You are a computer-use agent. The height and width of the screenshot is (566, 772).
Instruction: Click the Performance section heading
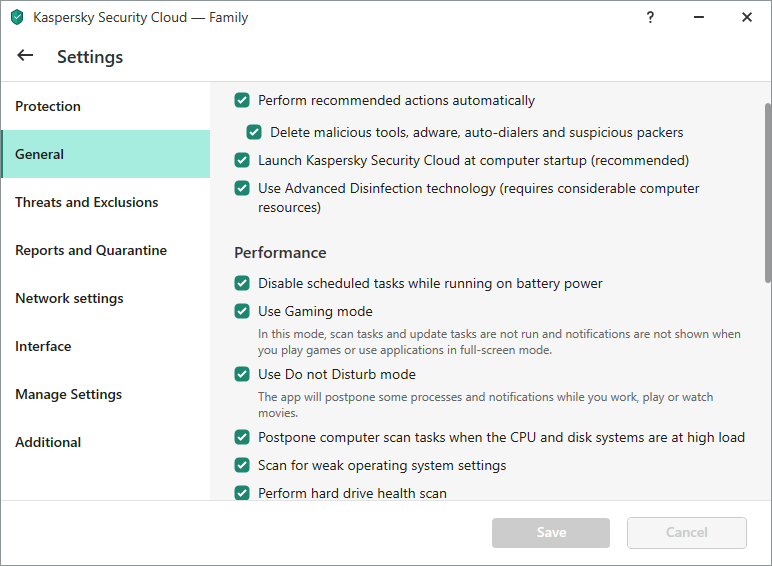(x=280, y=253)
